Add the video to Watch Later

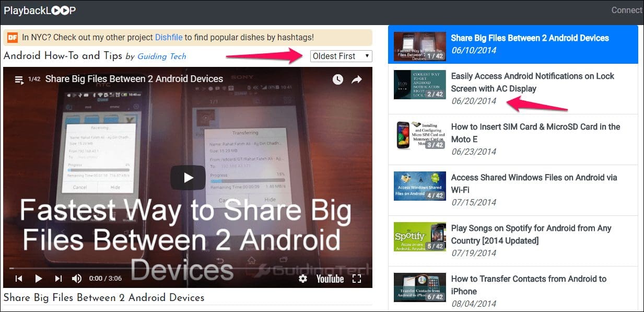[x=337, y=79]
